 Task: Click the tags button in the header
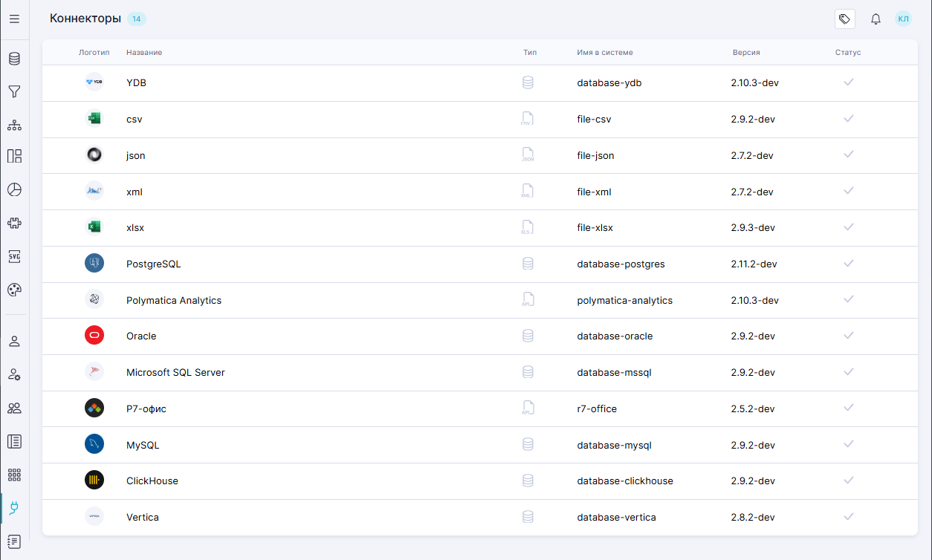[844, 19]
